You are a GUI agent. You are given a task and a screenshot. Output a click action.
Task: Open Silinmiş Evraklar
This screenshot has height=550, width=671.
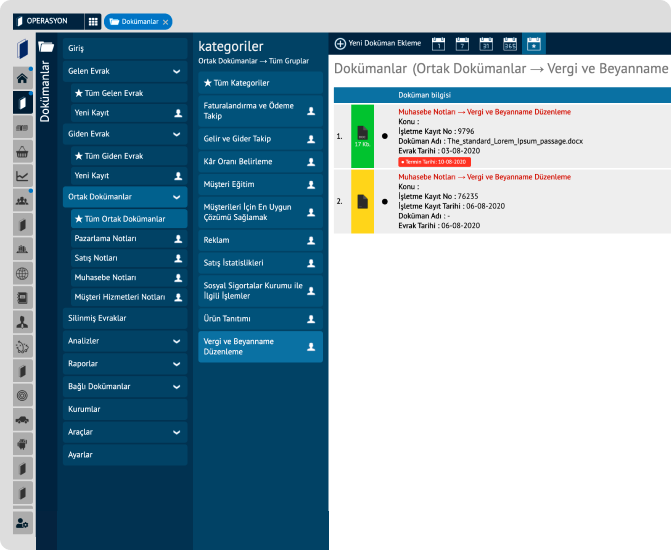tap(125, 318)
